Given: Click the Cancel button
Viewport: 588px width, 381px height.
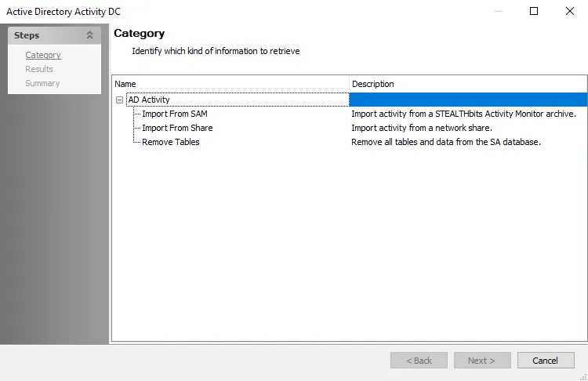Looking at the screenshot, I should coord(546,361).
